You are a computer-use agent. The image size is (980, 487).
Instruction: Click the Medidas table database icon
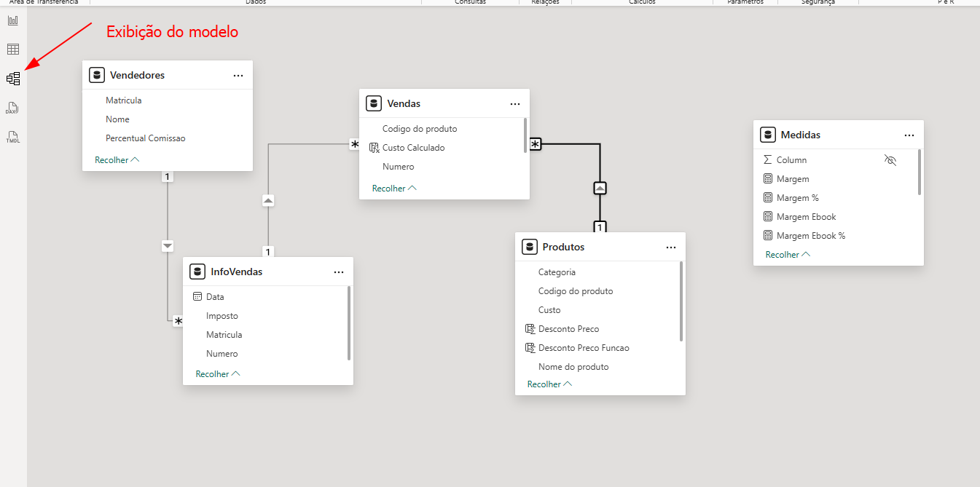pyautogui.click(x=767, y=135)
